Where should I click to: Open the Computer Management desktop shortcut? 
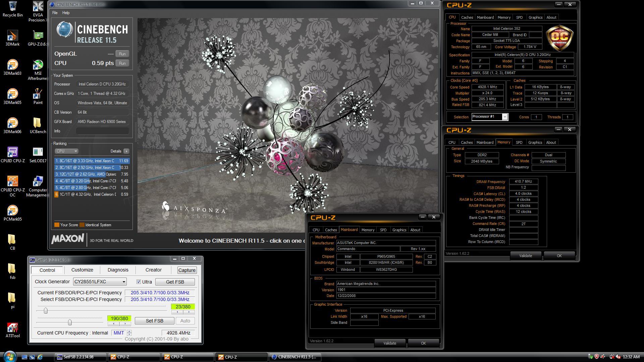click(x=38, y=186)
